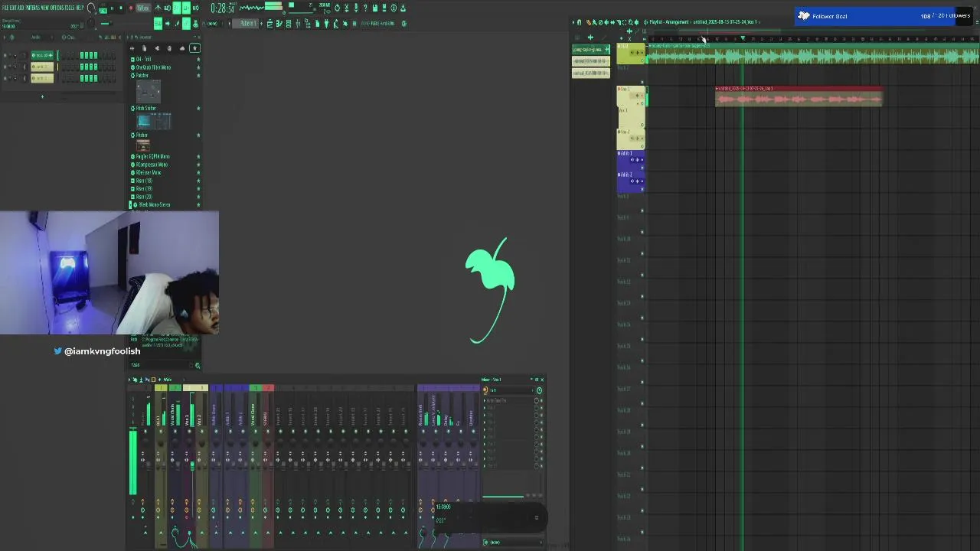Click the Adlib 1 track header in Playlist
980x551 pixels.
click(x=631, y=161)
